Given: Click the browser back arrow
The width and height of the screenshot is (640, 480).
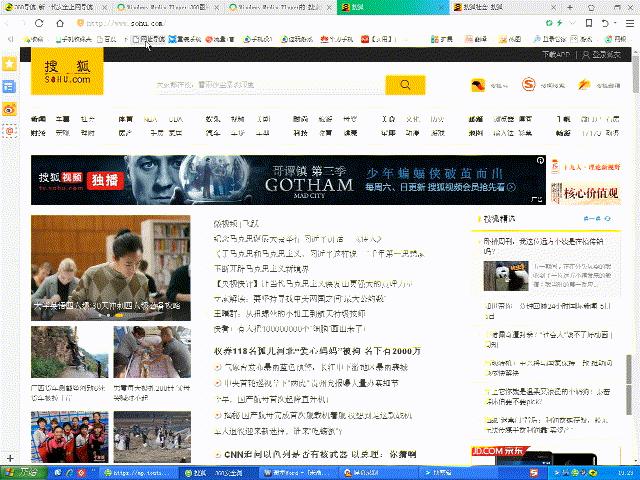Looking at the screenshot, I should tap(7, 24).
